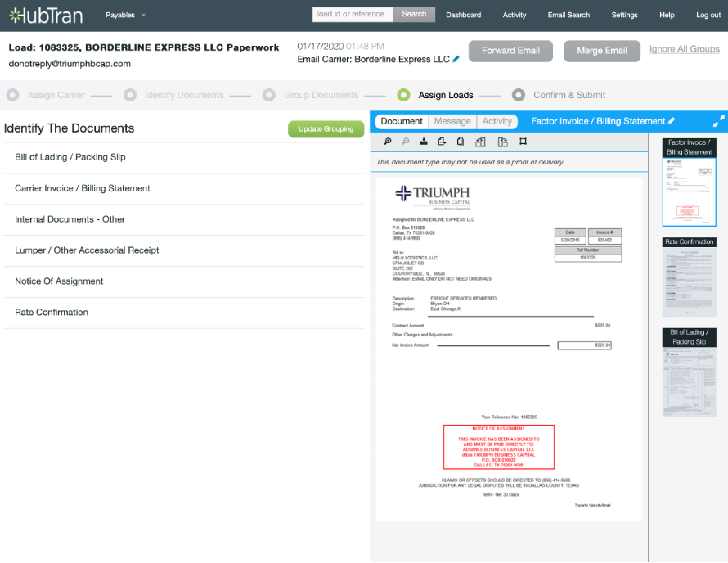
Task: Edit the Factor Invoice document type pencil
Action: 672,121
